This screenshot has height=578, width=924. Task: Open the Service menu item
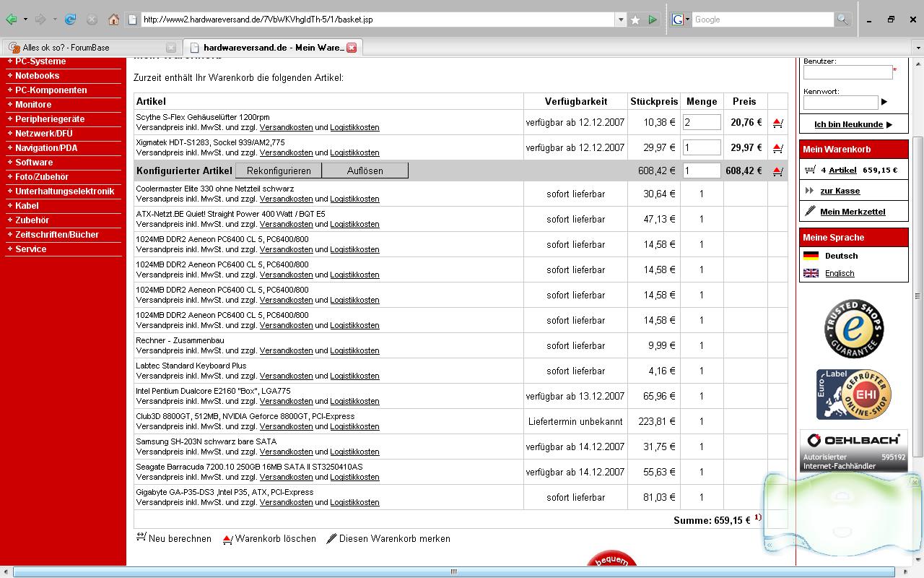pos(30,249)
